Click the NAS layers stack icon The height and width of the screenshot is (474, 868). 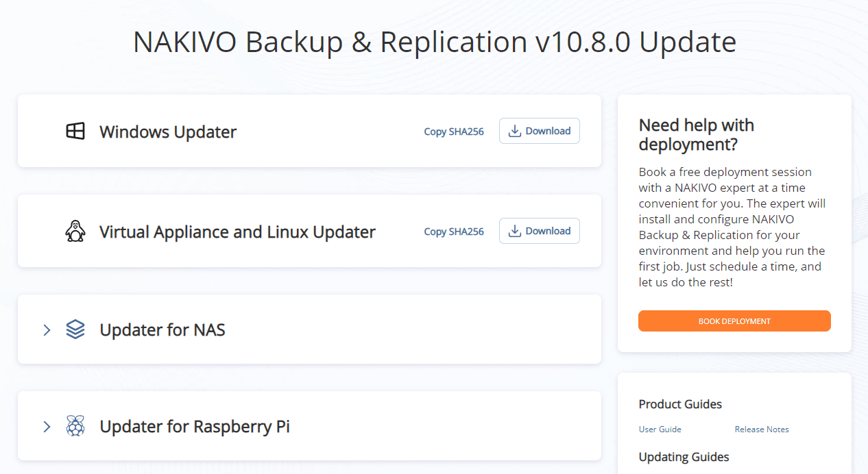75,330
